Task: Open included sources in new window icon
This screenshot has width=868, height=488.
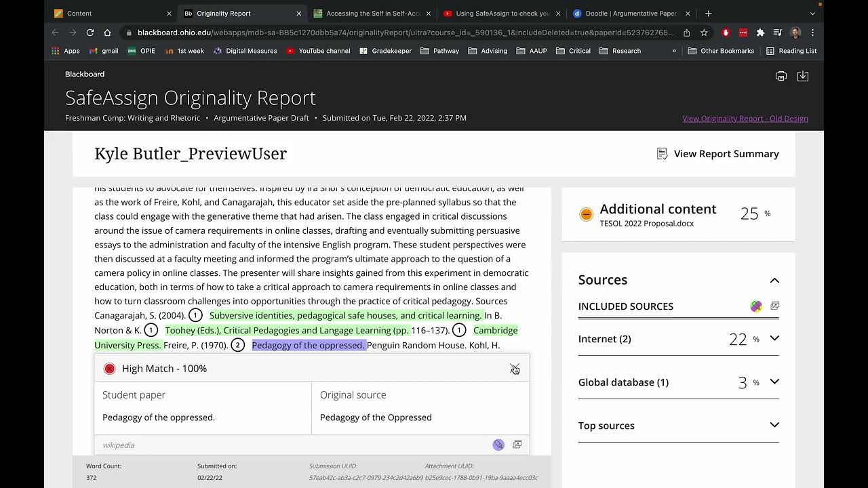Action: click(775, 306)
